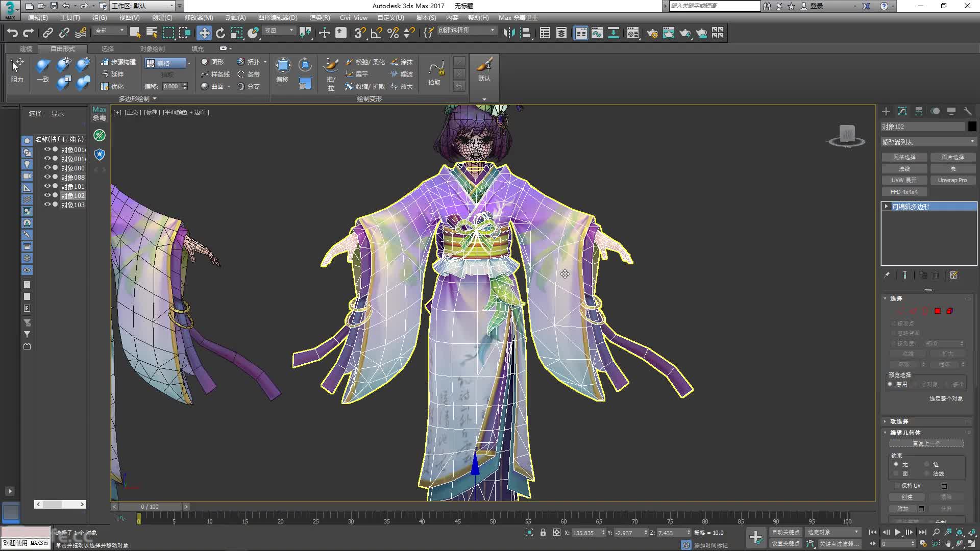
Task: Click the black object color swatch
Action: tap(972, 127)
